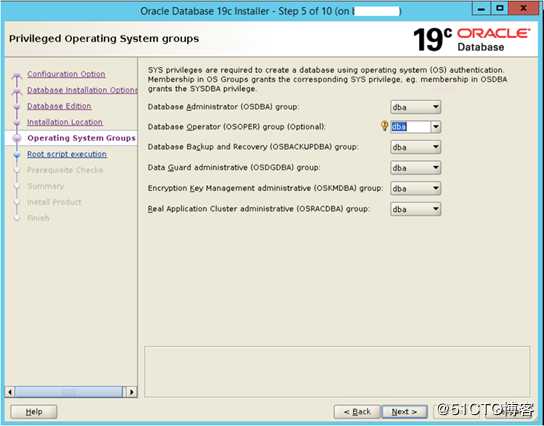Click the Data Guard administrative group label
This screenshot has height=426, width=544.
234,168
